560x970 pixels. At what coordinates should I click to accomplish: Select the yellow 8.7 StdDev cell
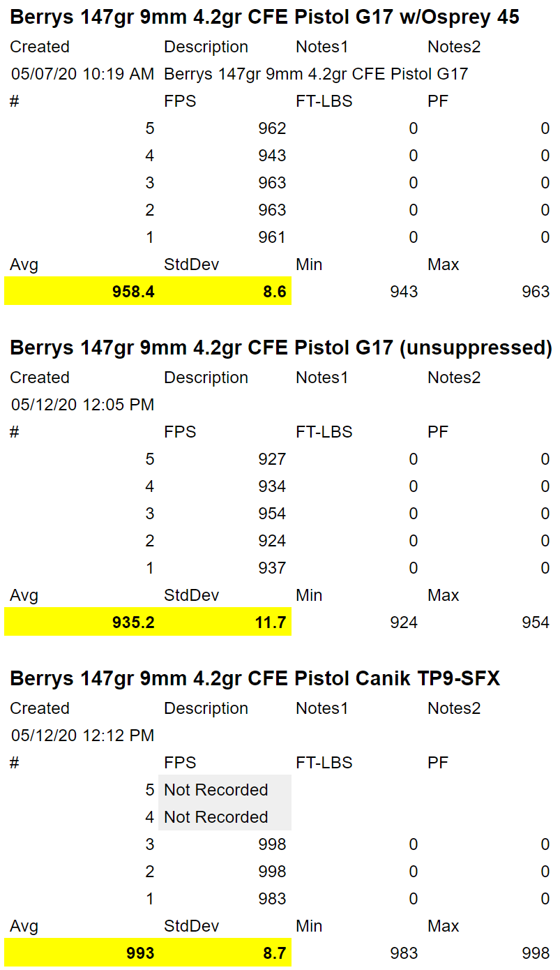point(274,953)
